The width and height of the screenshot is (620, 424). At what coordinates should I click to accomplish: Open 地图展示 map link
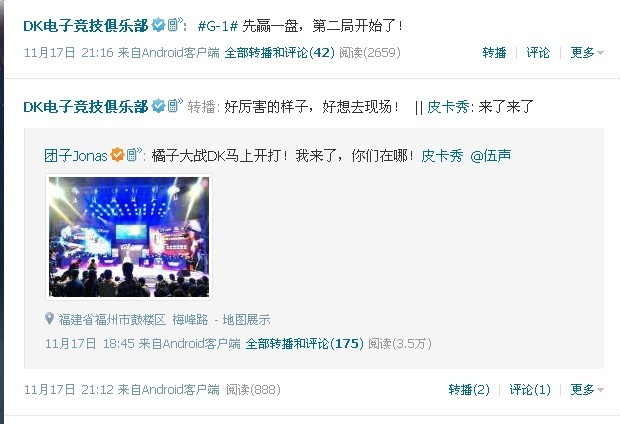pos(246,319)
